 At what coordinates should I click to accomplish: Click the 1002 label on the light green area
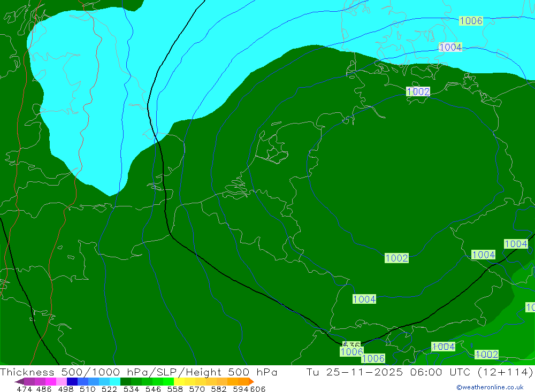tap(486, 354)
